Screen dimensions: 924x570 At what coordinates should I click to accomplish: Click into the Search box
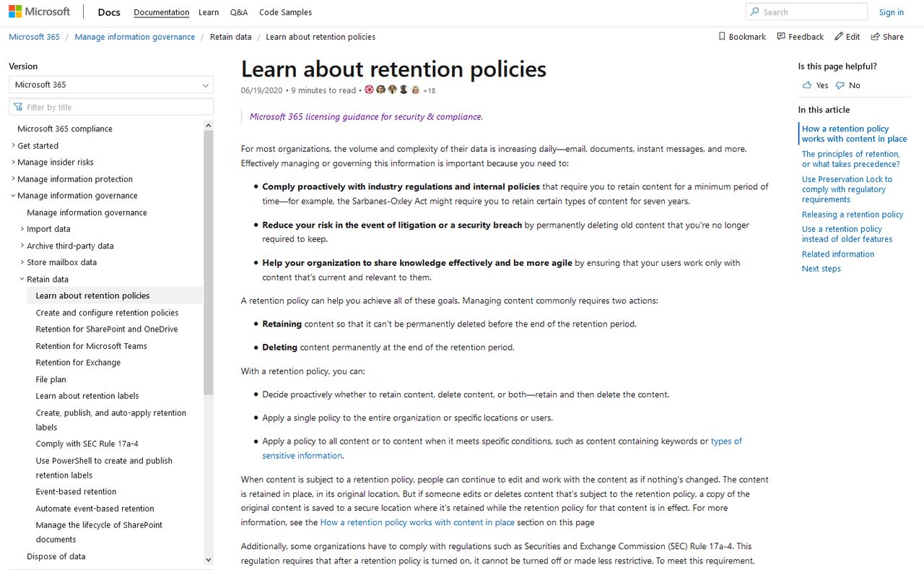point(806,12)
